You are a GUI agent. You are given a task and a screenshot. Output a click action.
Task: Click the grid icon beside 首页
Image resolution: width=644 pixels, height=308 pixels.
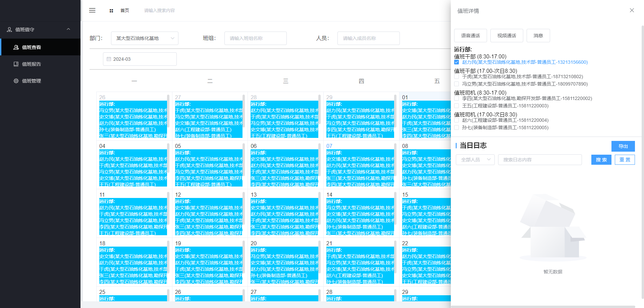[x=111, y=11]
